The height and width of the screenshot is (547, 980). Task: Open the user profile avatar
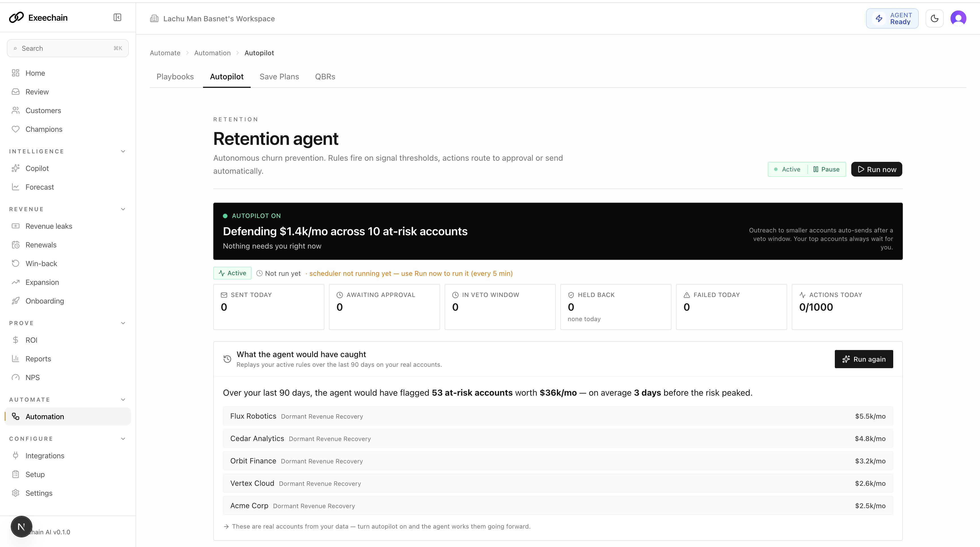click(958, 18)
